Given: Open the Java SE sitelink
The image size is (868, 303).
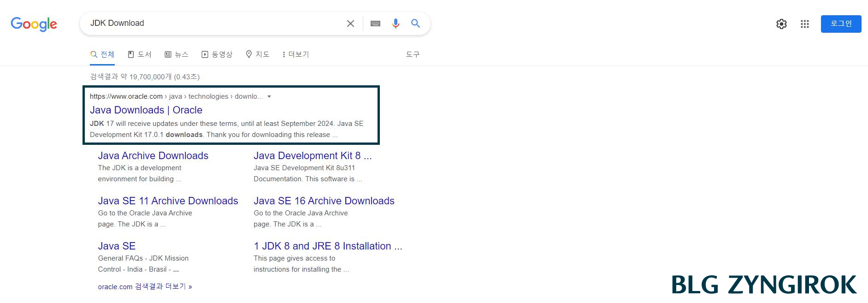Looking at the screenshot, I should [x=117, y=246].
